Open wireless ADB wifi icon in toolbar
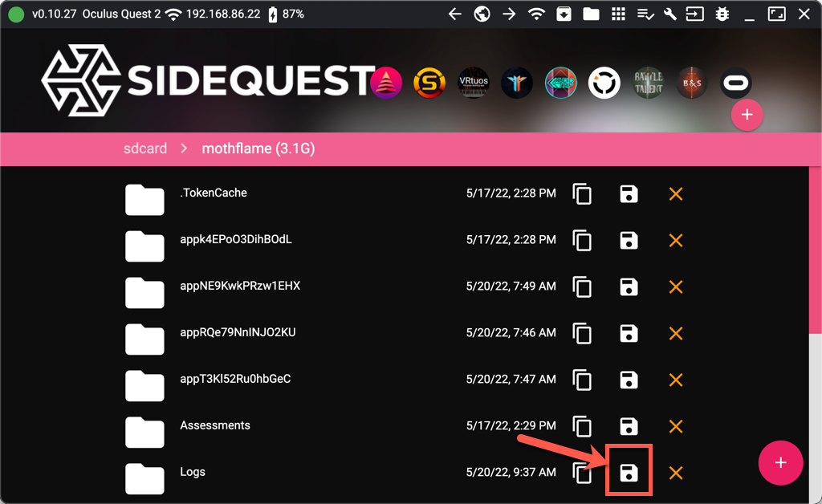Image resolution: width=822 pixels, height=504 pixels. click(535, 14)
